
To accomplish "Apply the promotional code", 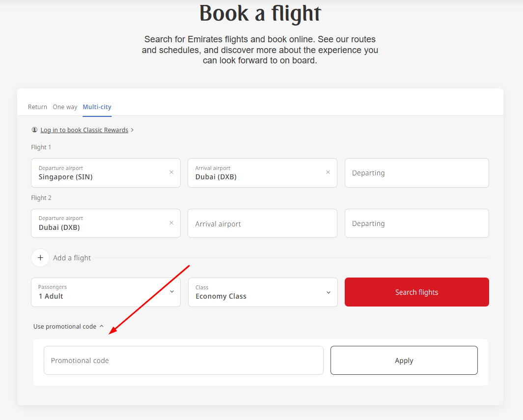I will click(x=404, y=361).
